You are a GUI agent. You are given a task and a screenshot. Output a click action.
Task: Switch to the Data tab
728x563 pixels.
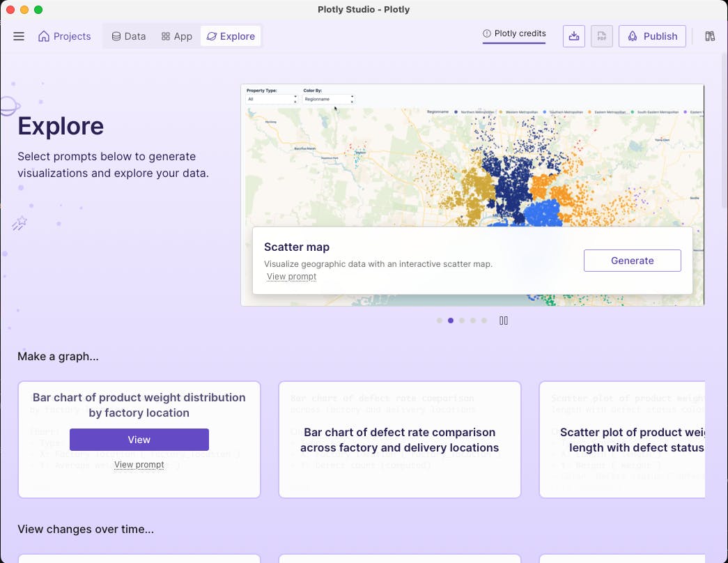[128, 36]
